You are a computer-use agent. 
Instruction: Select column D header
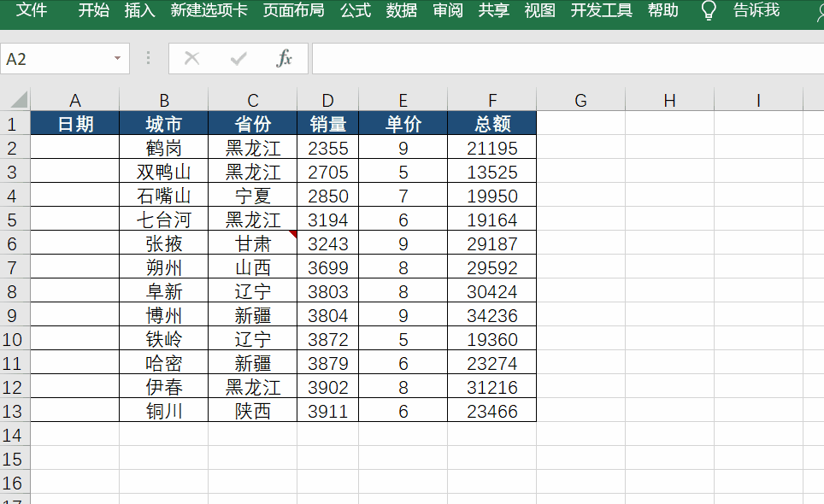tap(328, 100)
